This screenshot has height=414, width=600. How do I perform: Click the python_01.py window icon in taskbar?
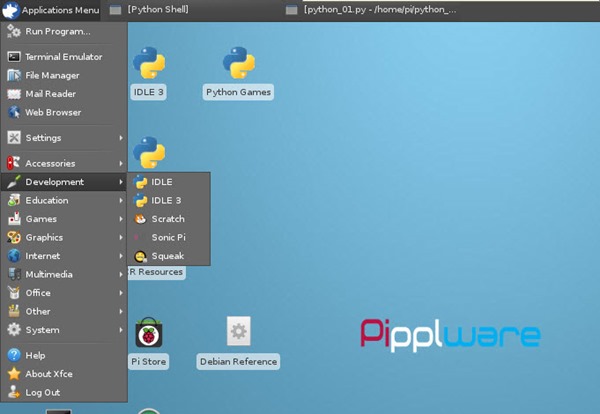tap(292, 10)
